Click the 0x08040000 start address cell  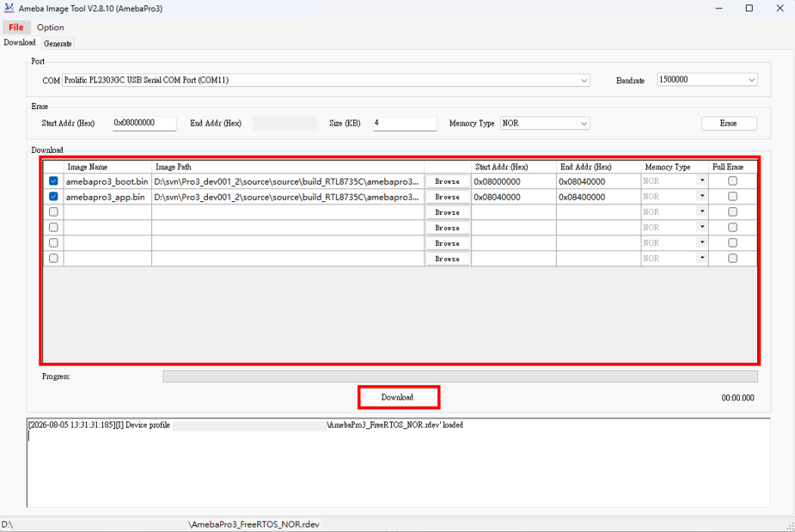(x=514, y=197)
